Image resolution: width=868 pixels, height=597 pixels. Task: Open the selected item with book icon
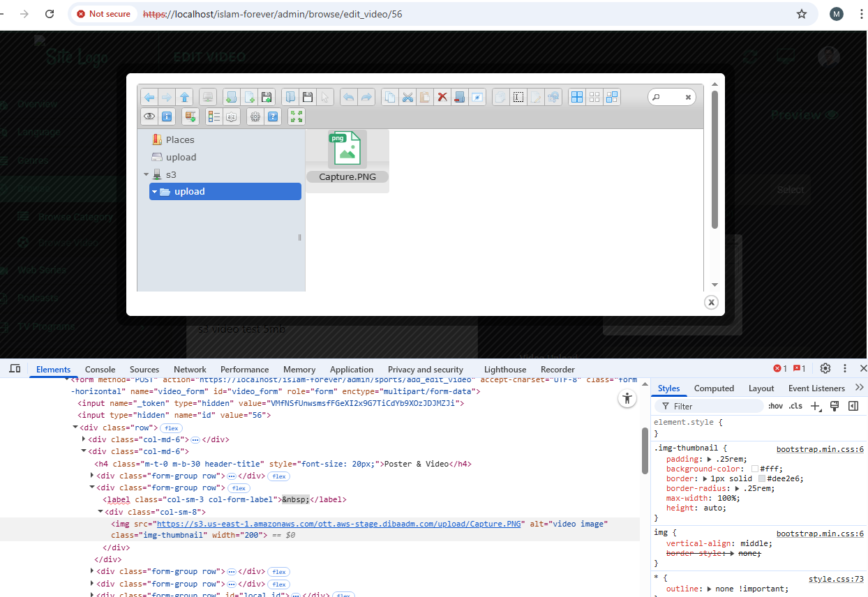[x=290, y=97]
